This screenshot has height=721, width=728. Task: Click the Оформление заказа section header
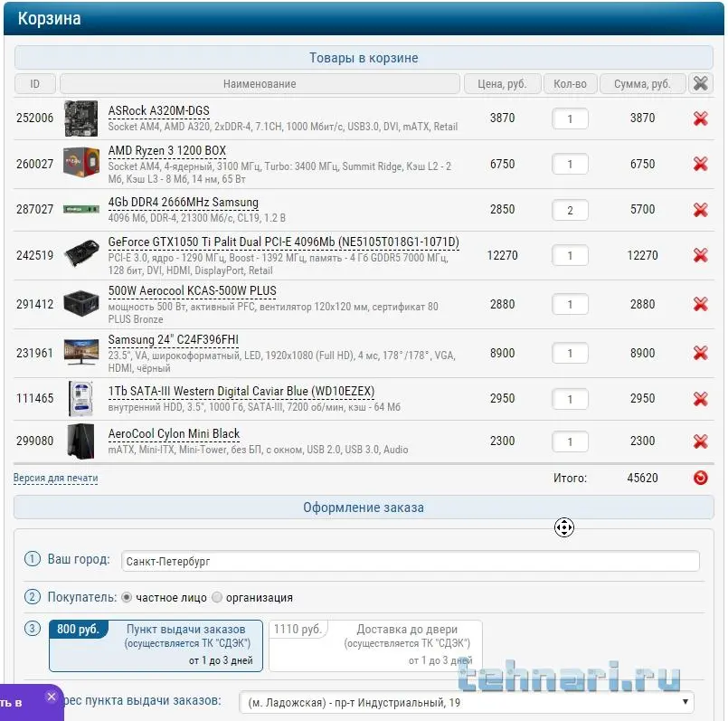[x=364, y=508]
